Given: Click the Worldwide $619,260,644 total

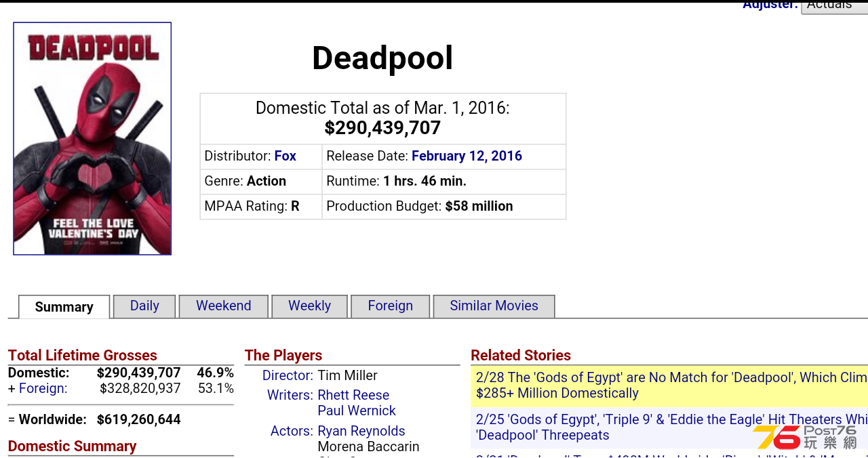Looking at the screenshot, I should click(138, 419).
